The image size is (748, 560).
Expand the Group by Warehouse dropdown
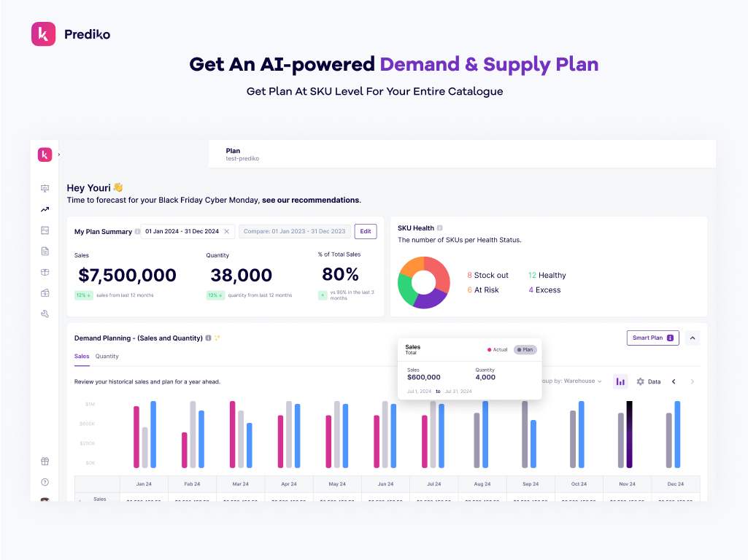(572, 381)
